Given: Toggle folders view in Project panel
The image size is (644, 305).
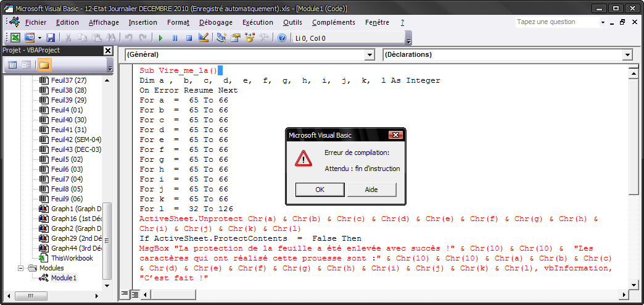Looking at the screenshot, I should coord(44,65).
